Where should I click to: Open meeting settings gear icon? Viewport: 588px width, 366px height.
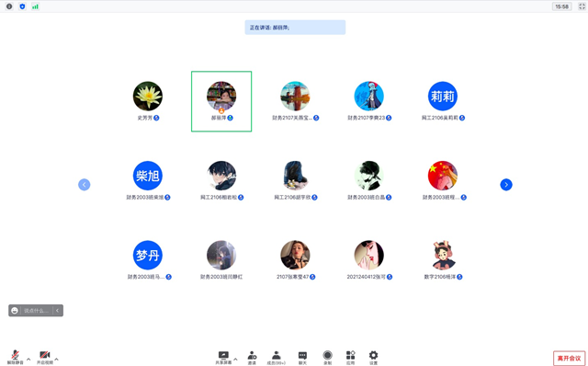pos(374,358)
